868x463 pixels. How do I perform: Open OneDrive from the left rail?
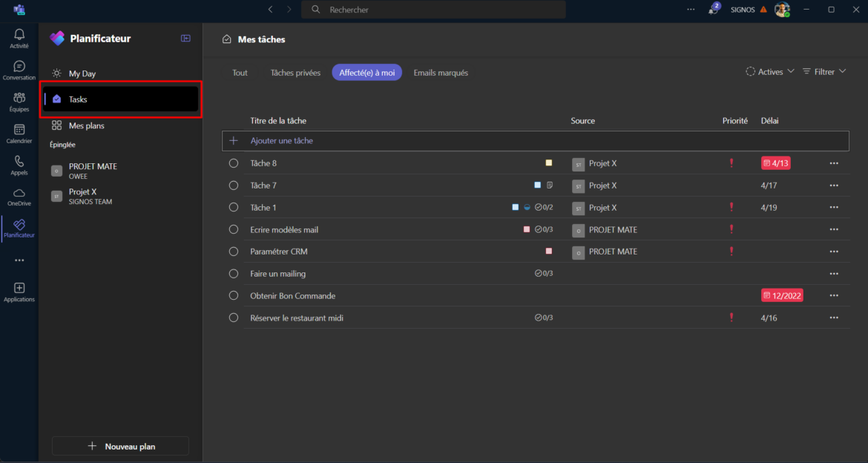point(19,194)
